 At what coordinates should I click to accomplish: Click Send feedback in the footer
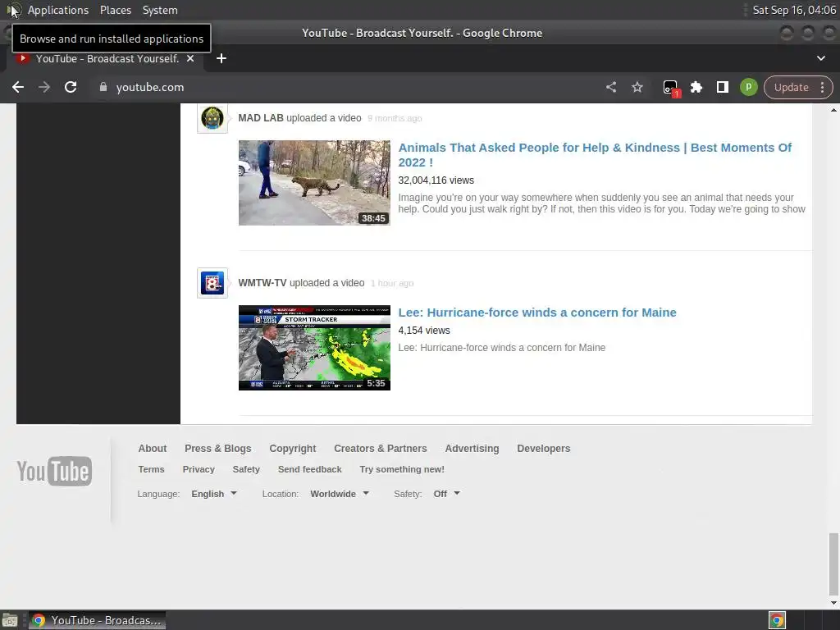[309, 469]
